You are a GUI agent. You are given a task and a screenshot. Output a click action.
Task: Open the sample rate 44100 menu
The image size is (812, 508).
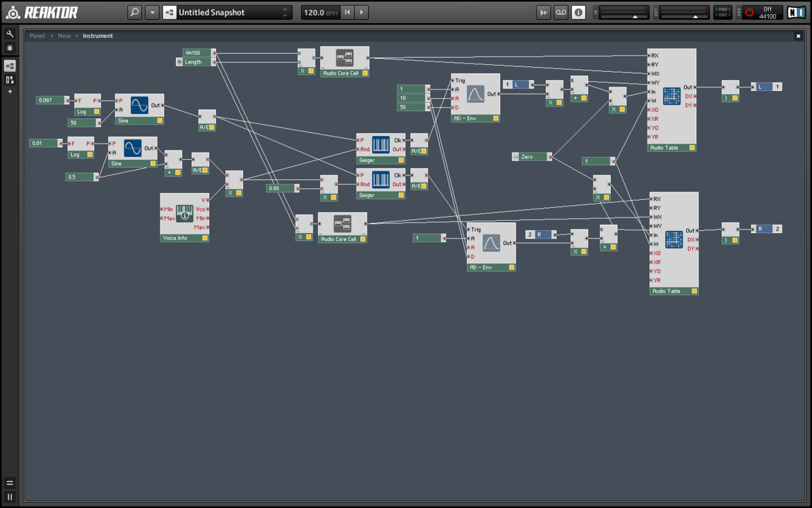(x=768, y=16)
